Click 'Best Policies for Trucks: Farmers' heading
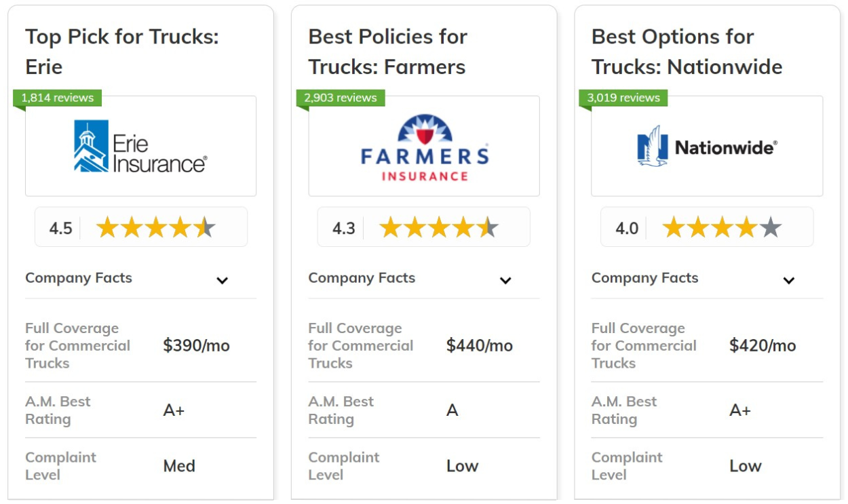 tap(387, 52)
